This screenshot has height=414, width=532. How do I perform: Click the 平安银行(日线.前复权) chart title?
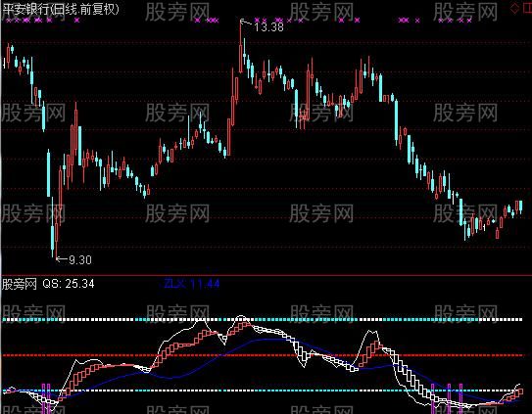(x=61, y=9)
